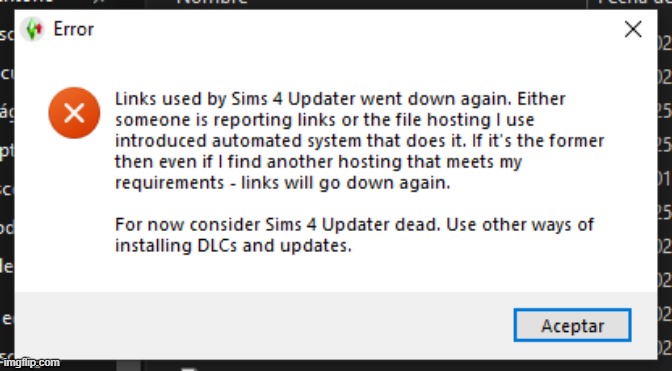This screenshot has height=371, width=672.
Task: Click the 'Nombre' column header behind the dialog
Action: (212, 2)
